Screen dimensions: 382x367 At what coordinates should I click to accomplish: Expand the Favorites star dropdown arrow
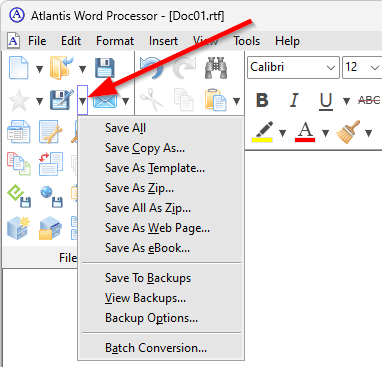(x=39, y=101)
